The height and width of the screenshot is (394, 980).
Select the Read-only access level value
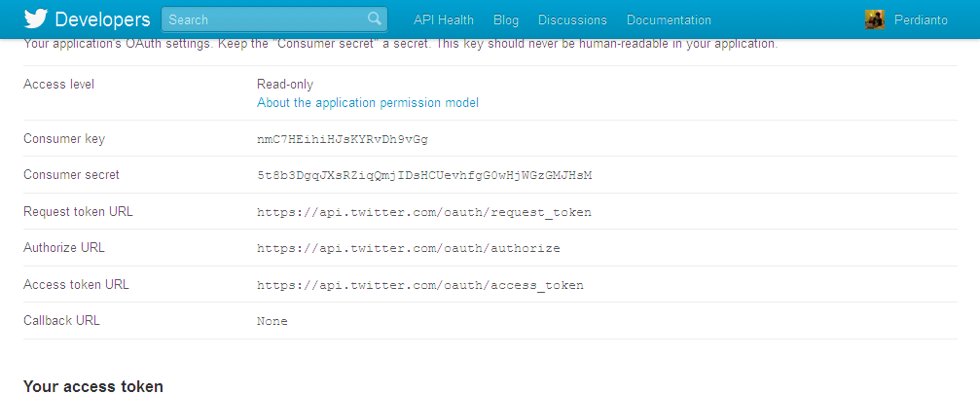point(285,85)
